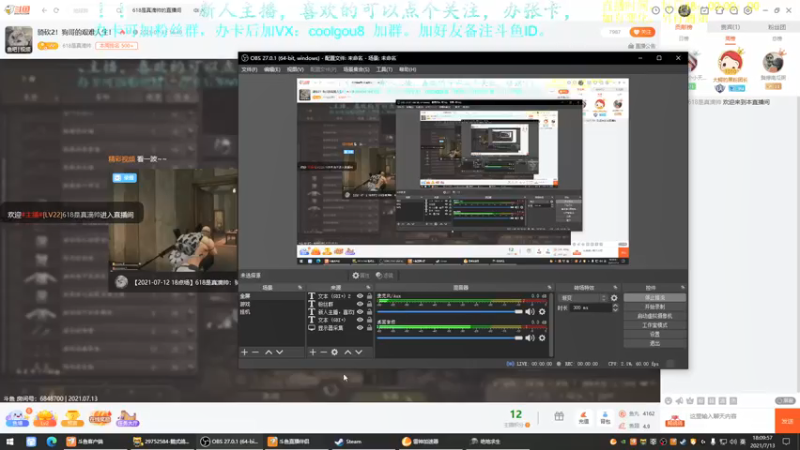The width and height of the screenshot is (800, 450).
Task: Pop out the Controls dock
Action: coord(683,288)
